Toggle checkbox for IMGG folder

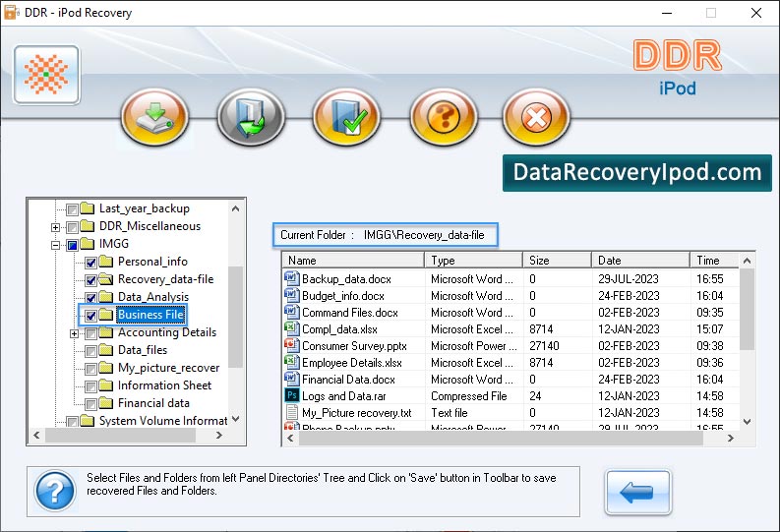tap(72, 245)
